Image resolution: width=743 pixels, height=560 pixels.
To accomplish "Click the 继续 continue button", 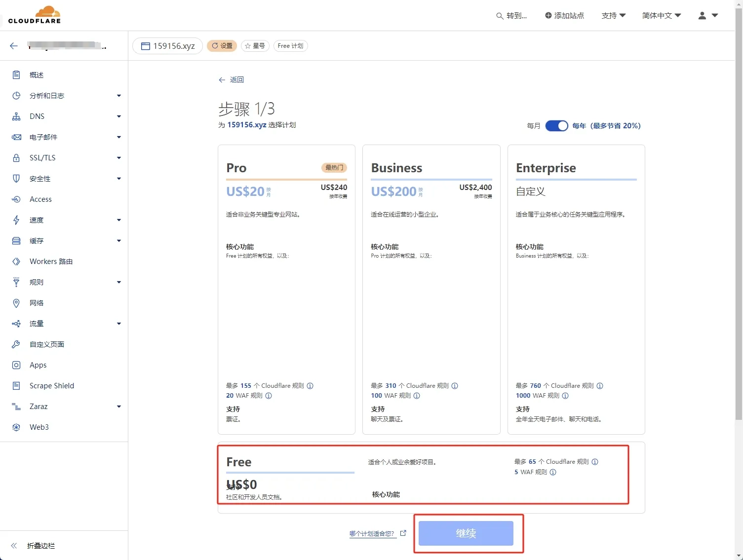I will [x=466, y=533].
